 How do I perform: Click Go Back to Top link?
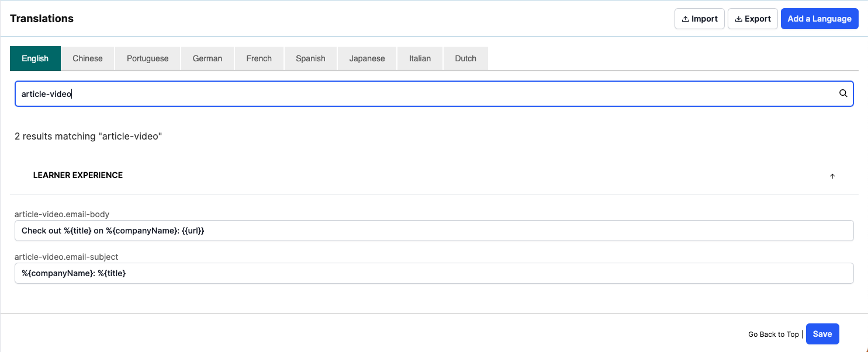(x=773, y=334)
